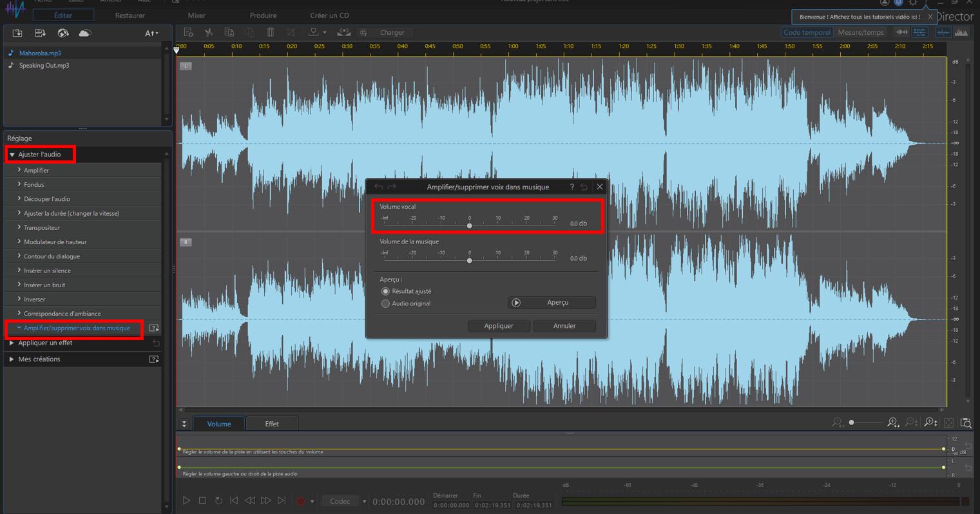The width and height of the screenshot is (980, 514).
Task: Click the trash delete icon in the toolbar
Action: [x=271, y=32]
